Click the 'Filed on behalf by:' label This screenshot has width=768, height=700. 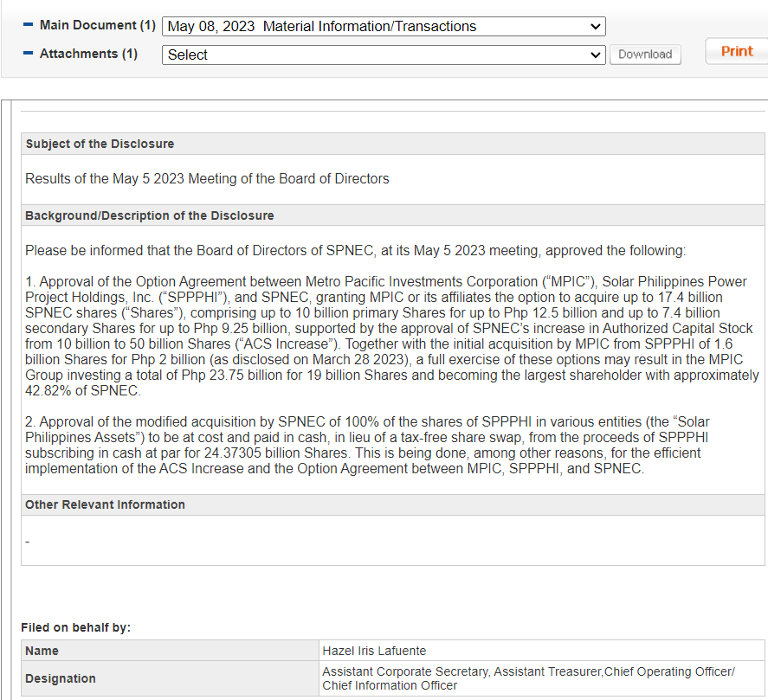click(x=76, y=627)
